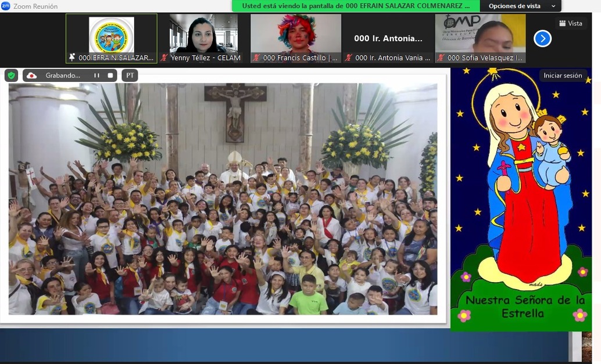Click the shared group photo slide
Viewport: 601px width, 364px height.
[223, 199]
